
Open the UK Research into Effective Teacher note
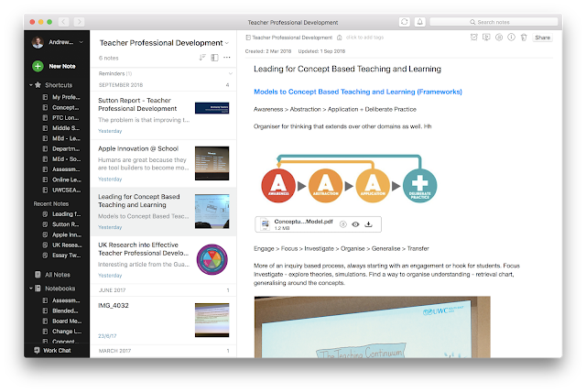tap(163, 260)
